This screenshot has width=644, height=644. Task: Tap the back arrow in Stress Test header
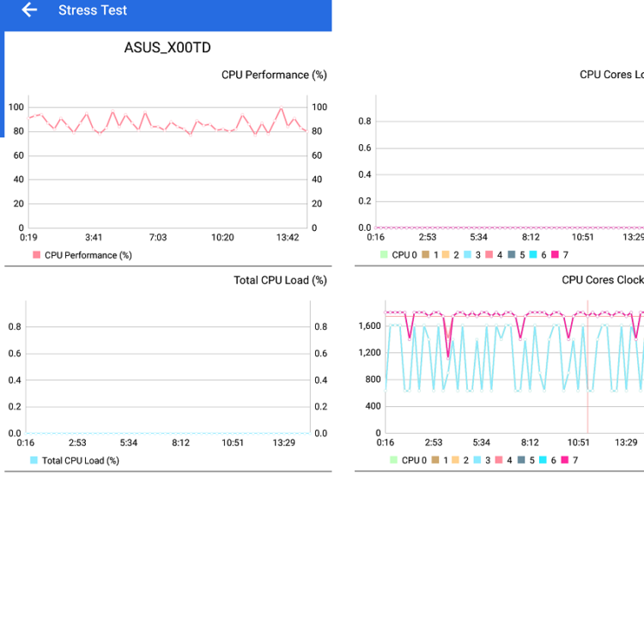[30, 10]
